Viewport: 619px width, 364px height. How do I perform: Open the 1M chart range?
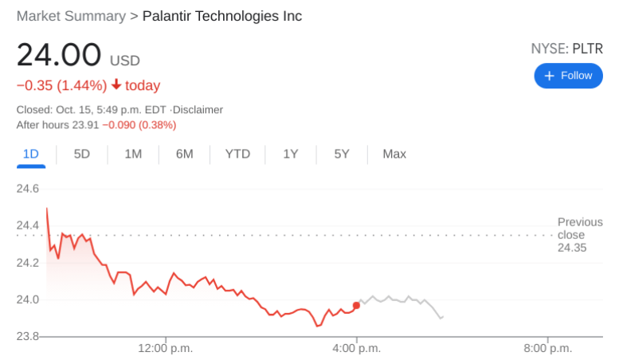tap(133, 154)
